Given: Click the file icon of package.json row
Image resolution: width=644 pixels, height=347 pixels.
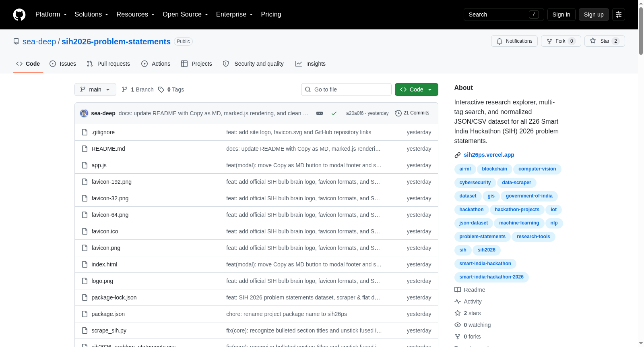Looking at the screenshot, I should pyautogui.click(x=85, y=314).
